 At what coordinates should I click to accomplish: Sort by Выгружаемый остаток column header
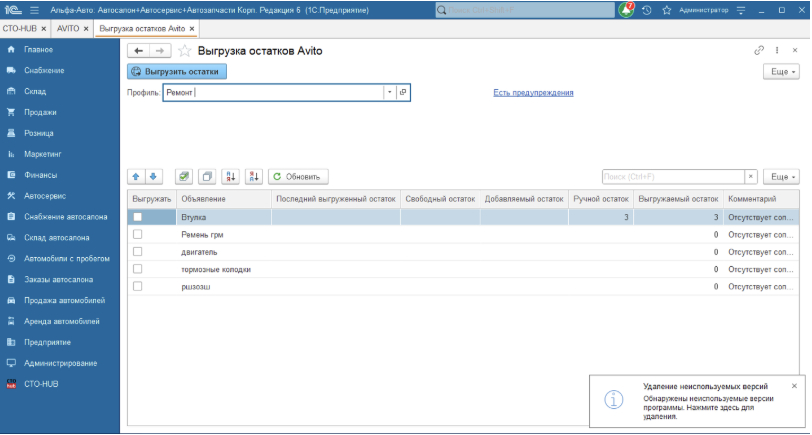point(678,199)
